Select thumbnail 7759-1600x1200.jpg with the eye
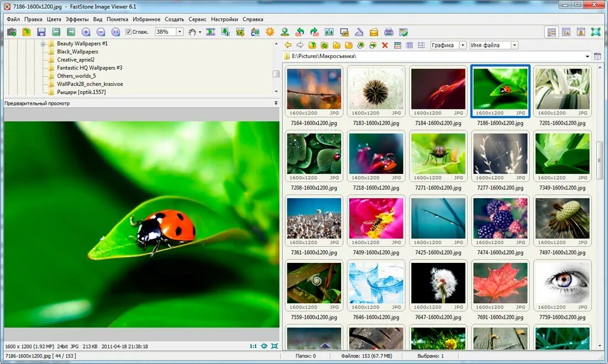Image resolution: width=608 pixels, height=364 pixels. click(562, 286)
